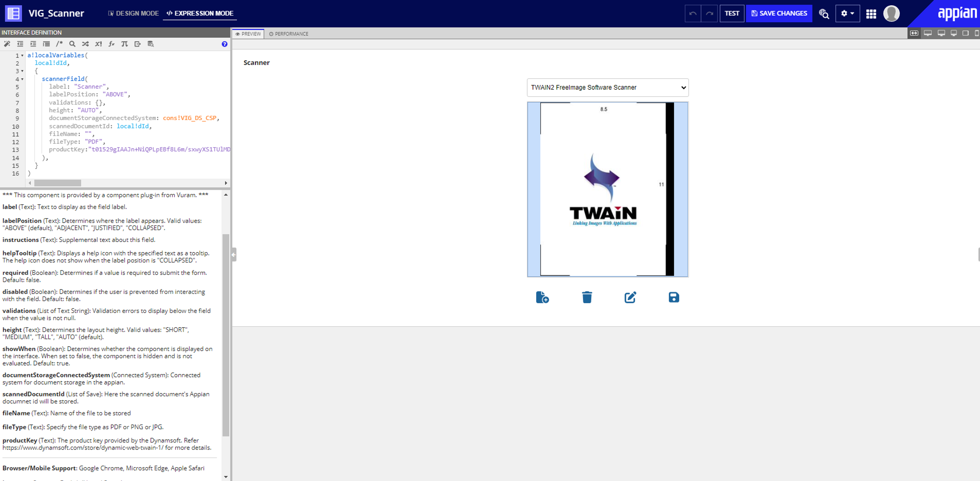Collapse the fold arrow on line 1
Viewport: 980px width, 481px height.
[22, 56]
